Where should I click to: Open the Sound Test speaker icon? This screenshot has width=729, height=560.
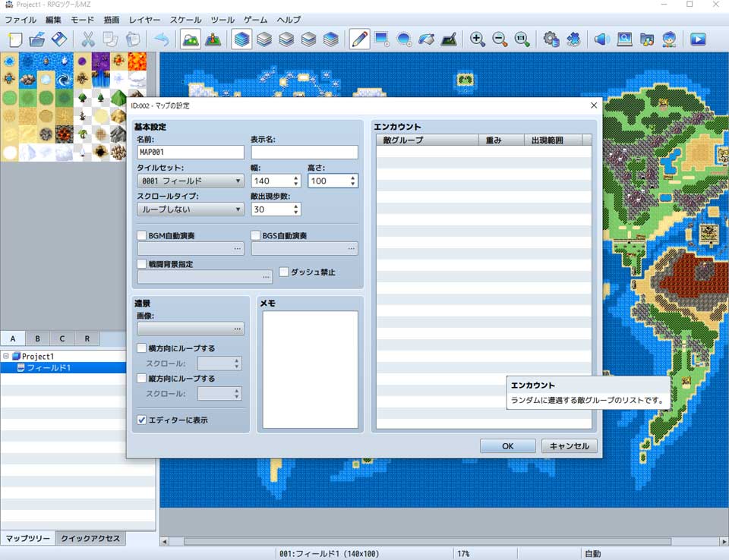pos(602,39)
